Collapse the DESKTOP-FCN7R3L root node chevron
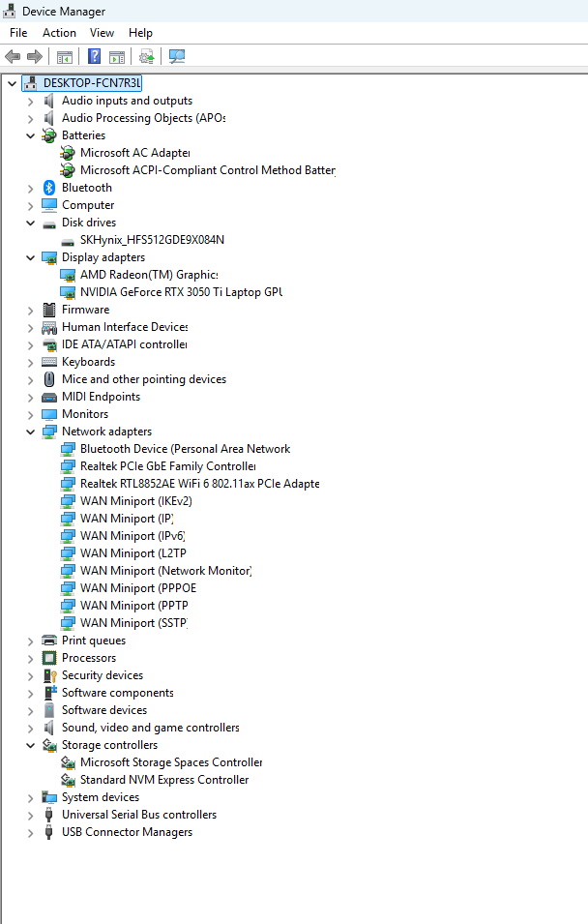 coord(12,83)
